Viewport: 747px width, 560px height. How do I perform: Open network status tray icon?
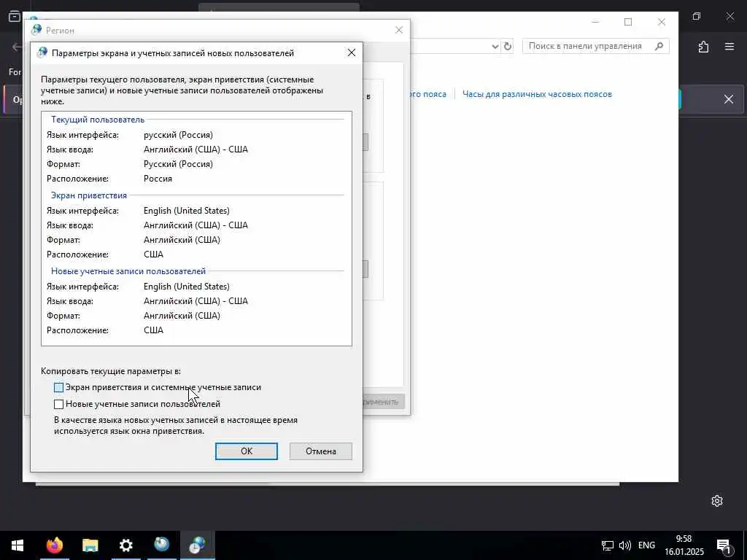pyautogui.click(x=608, y=545)
